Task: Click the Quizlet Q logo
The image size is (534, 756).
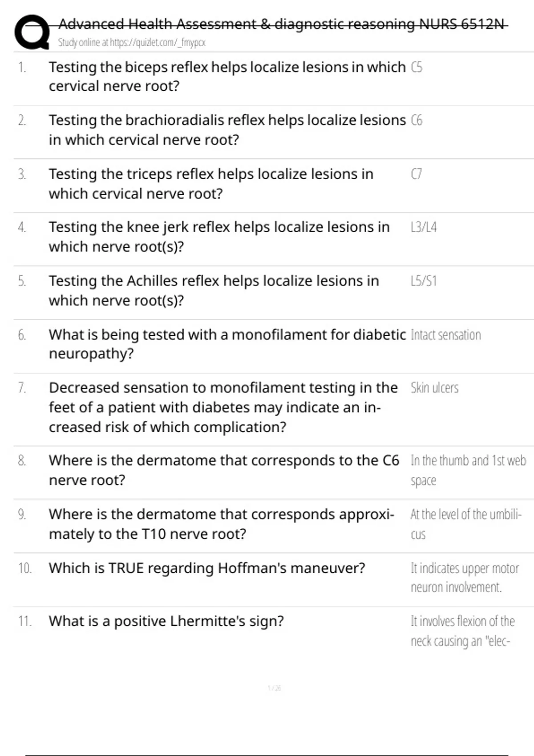Action: pyautogui.click(x=32, y=32)
